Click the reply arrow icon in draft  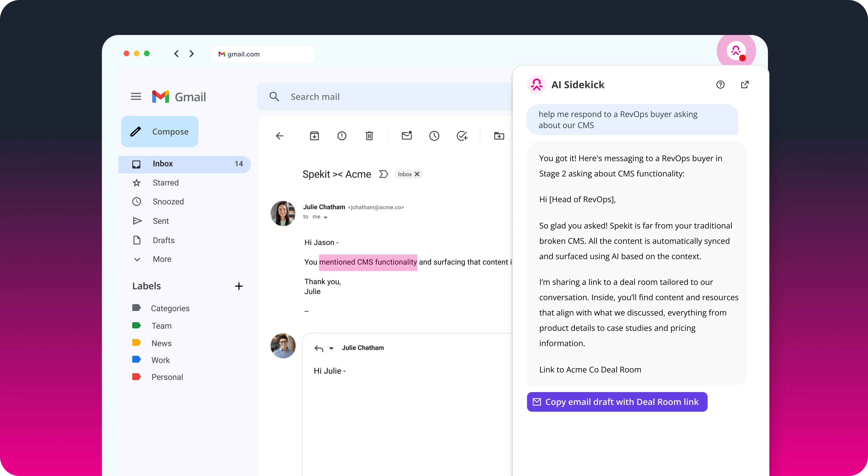coord(319,348)
